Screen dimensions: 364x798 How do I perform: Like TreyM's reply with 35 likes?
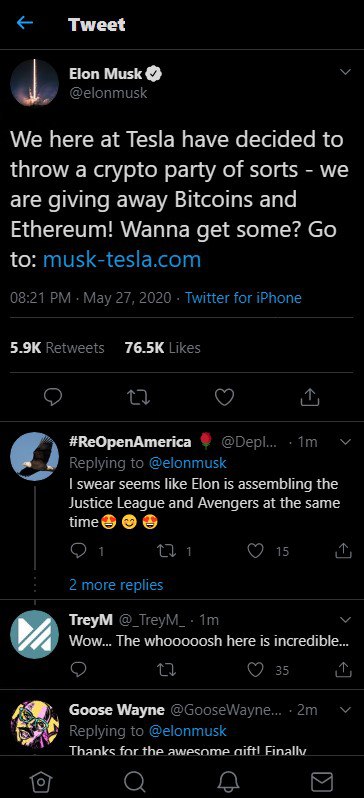256,670
